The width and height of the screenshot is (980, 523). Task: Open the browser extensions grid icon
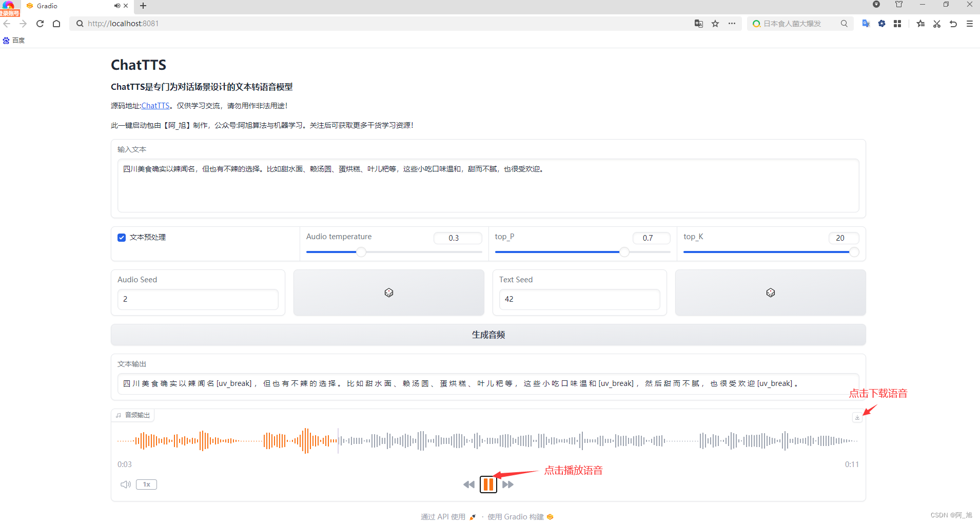[x=897, y=24]
